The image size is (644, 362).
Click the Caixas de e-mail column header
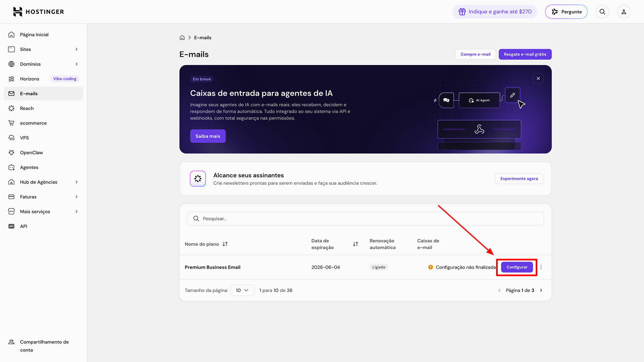click(x=428, y=244)
